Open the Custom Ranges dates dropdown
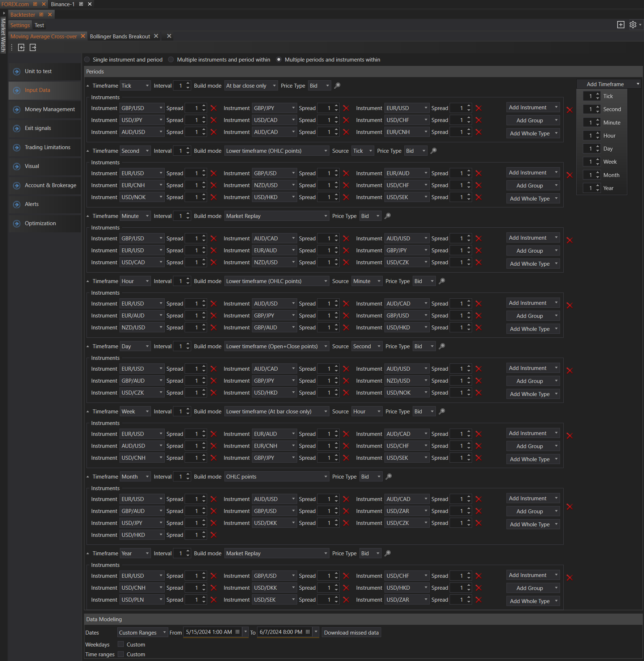 [142, 632]
